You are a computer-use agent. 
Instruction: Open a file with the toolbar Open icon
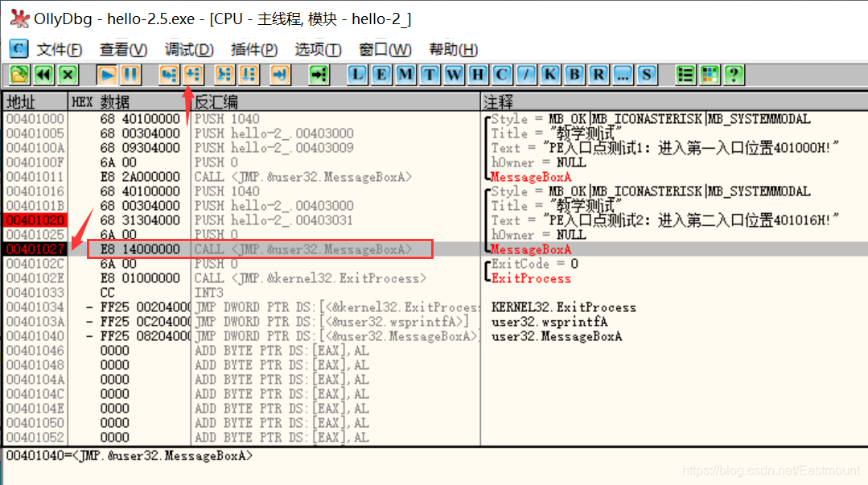(19, 75)
